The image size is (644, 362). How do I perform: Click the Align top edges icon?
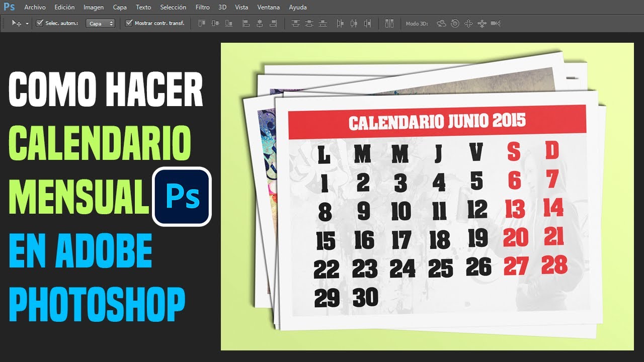click(x=202, y=23)
